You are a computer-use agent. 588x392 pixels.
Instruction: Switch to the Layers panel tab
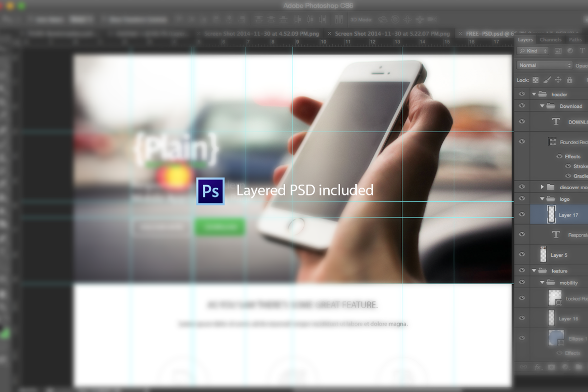[x=525, y=40]
